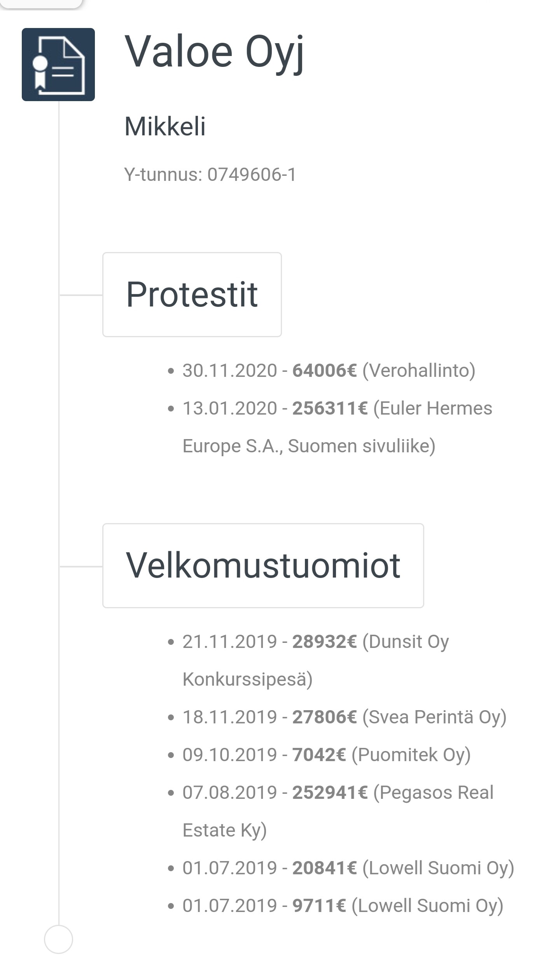Select the Lowell Suomi Oy 9711€ entry

pos(342,906)
